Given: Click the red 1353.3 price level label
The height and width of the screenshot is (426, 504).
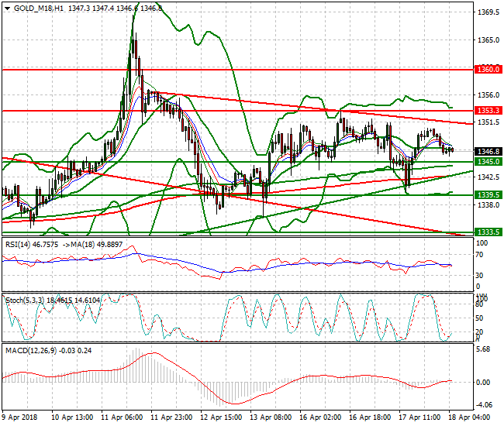Looking at the screenshot, I should coord(488,111).
